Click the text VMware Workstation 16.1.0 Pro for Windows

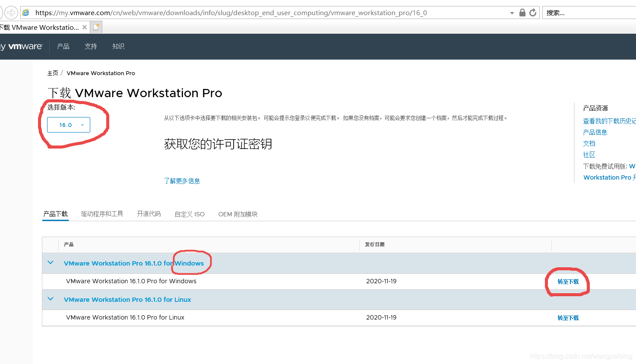pyautogui.click(x=131, y=281)
